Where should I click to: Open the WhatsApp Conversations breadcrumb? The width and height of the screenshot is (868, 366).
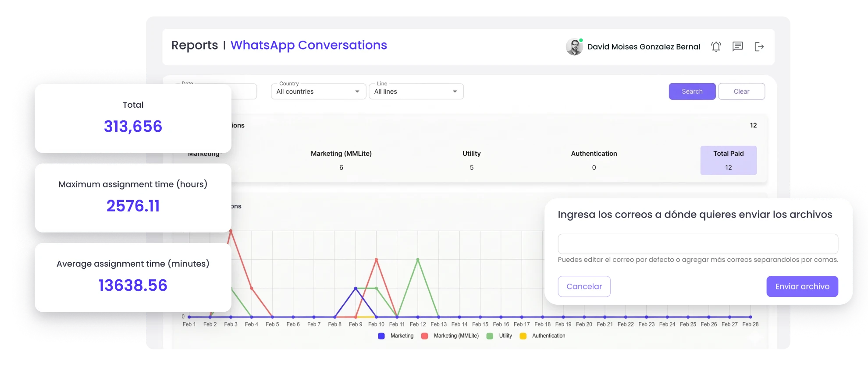pyautogui.click(x=309, y=45)
